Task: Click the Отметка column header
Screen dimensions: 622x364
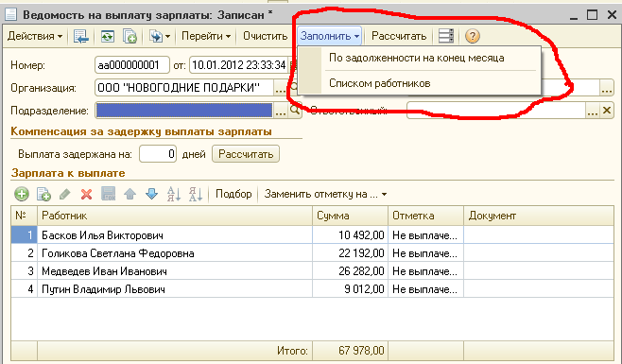Action: (x=426, y=216)
